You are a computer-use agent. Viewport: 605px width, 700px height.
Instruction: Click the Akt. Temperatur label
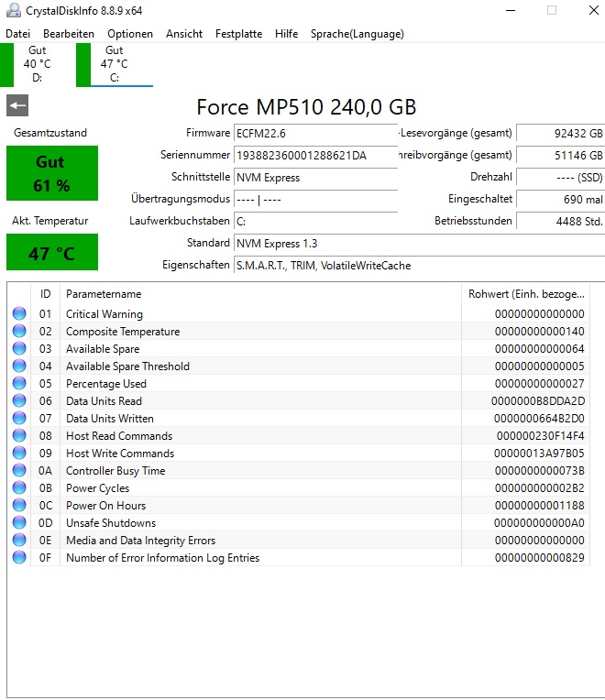50,221
